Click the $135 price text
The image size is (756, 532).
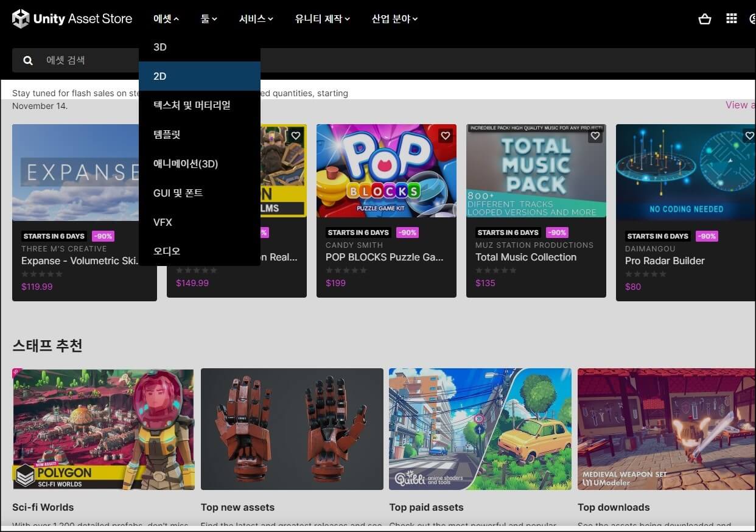pos(485,283)
